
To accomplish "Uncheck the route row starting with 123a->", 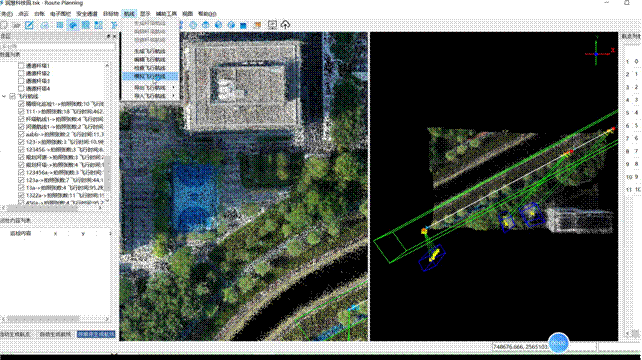I will tap(21, 180).
